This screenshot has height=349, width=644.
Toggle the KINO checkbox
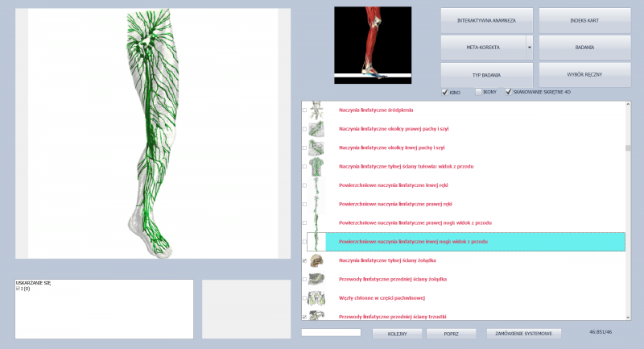[445, 92]
